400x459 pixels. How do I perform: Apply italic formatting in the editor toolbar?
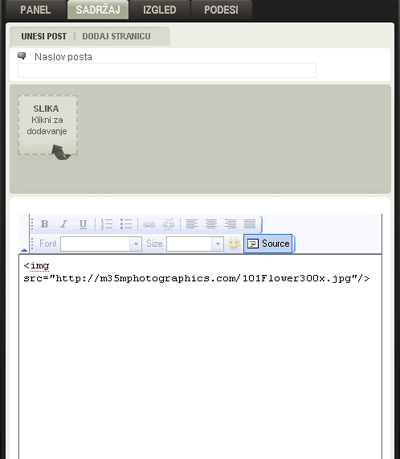tap(64, 224)
